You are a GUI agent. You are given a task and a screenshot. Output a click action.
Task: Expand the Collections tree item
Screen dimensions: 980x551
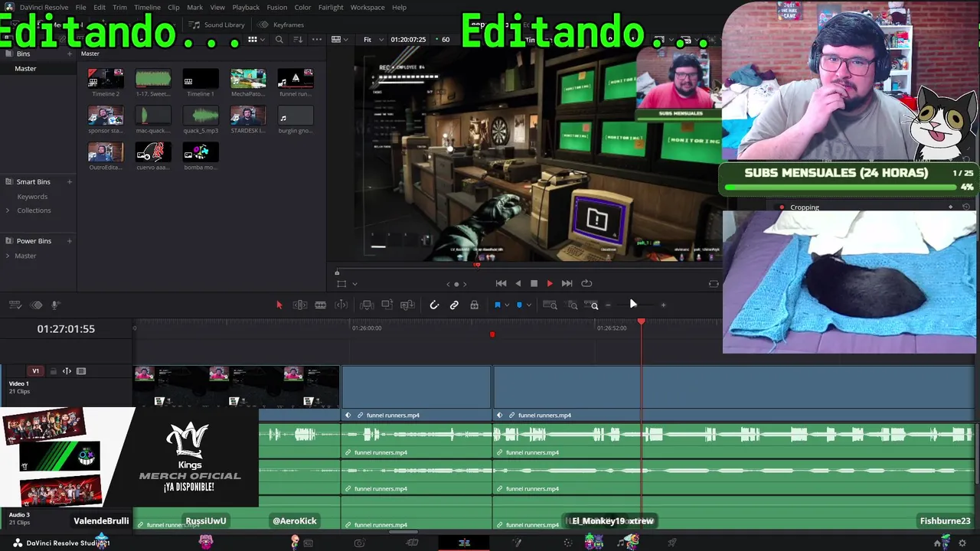point(8,210)
